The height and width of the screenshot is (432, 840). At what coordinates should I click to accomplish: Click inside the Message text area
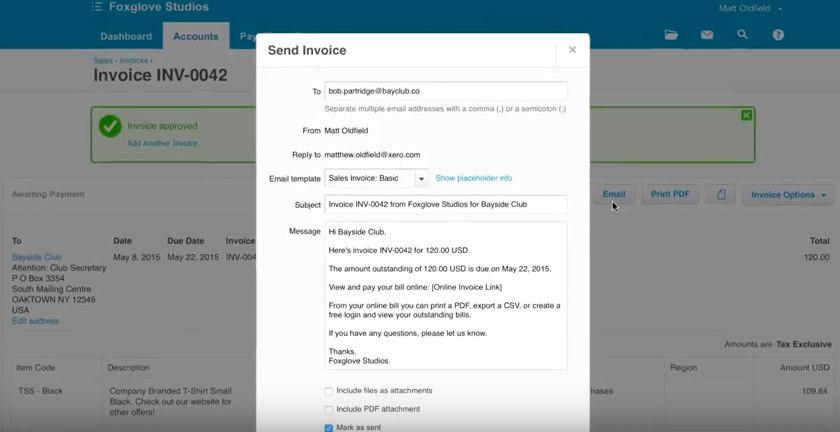pyautogui.click(x=446, y=295)
